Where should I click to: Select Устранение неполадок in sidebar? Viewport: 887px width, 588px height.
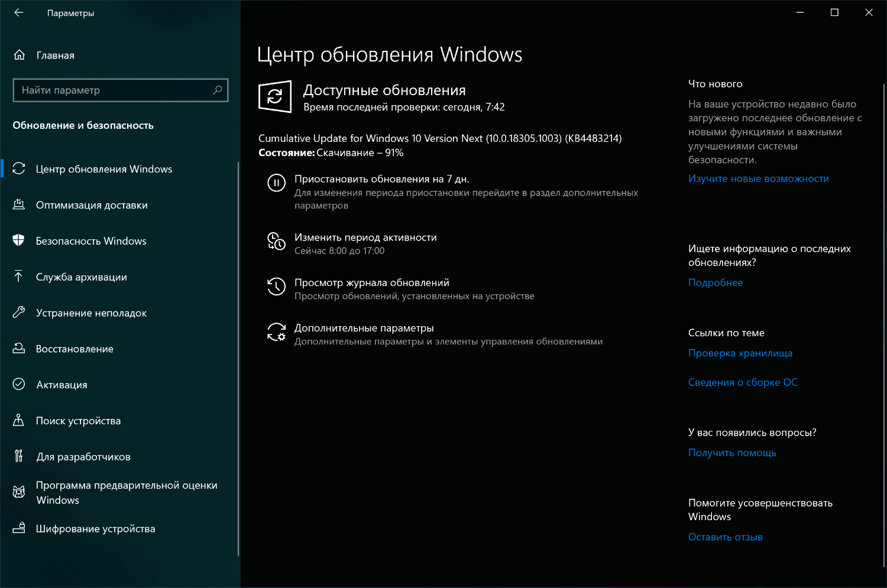(92, 313)
